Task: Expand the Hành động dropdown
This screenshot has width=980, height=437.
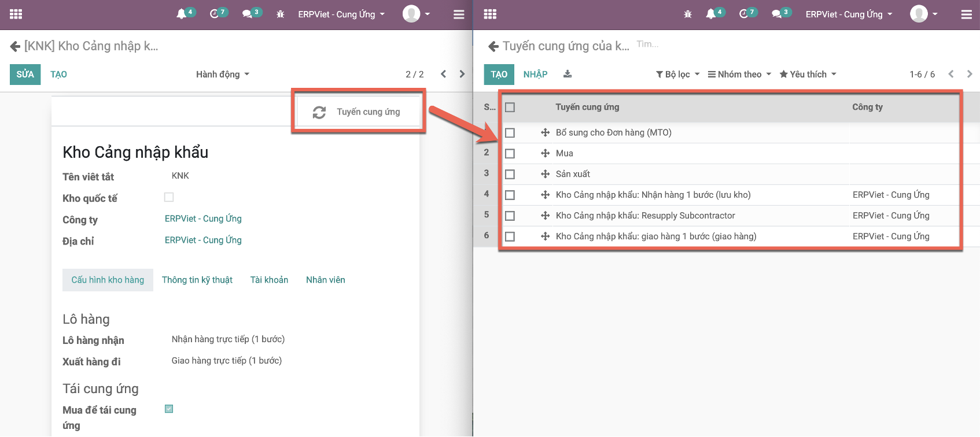Action: tap(222, 74)
